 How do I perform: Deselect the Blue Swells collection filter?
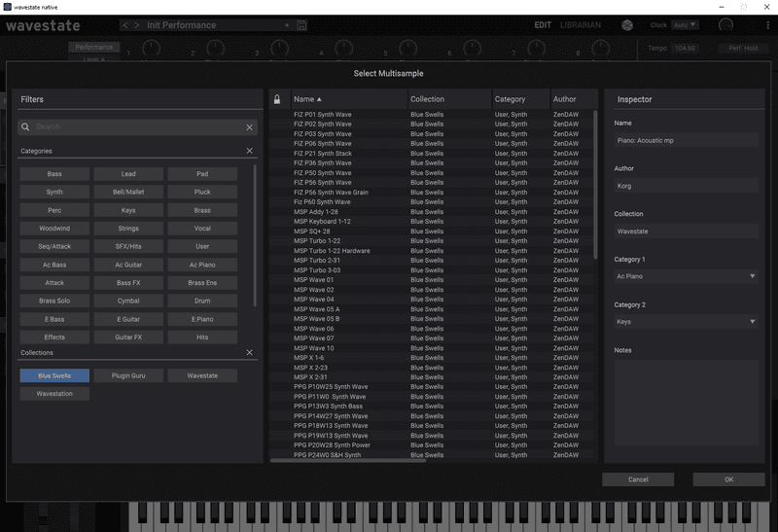54,375
